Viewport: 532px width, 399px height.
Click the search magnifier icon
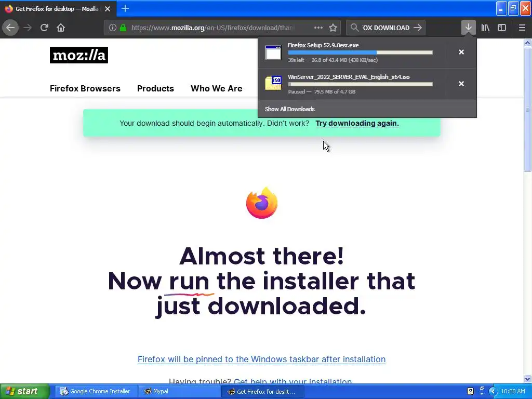click(354, 28)
